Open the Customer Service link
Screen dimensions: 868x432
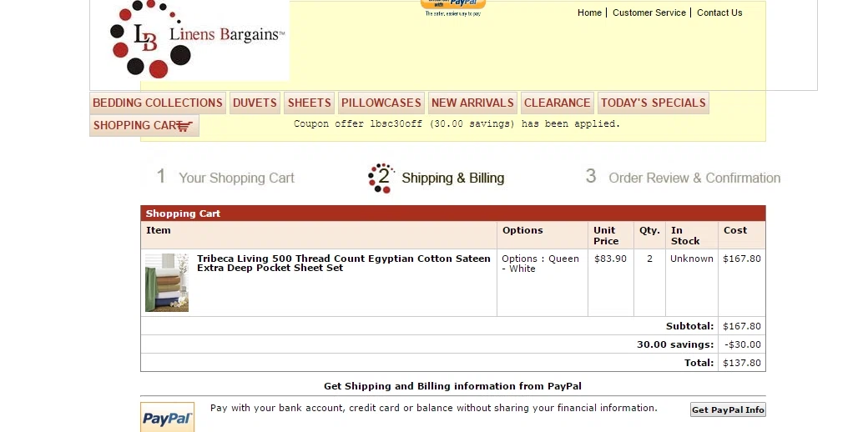648,13
